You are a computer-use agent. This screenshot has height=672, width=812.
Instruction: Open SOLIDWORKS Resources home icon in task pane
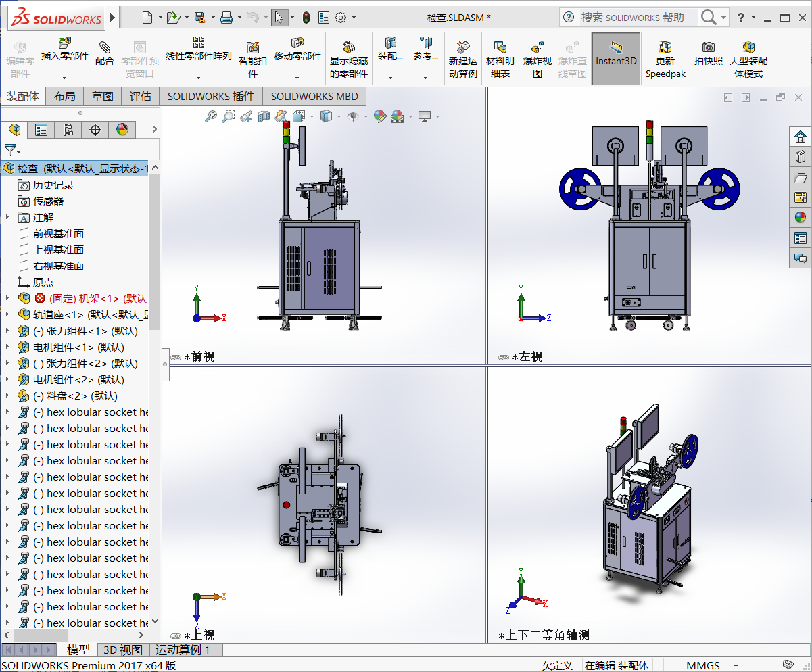[x=801, y=136]
